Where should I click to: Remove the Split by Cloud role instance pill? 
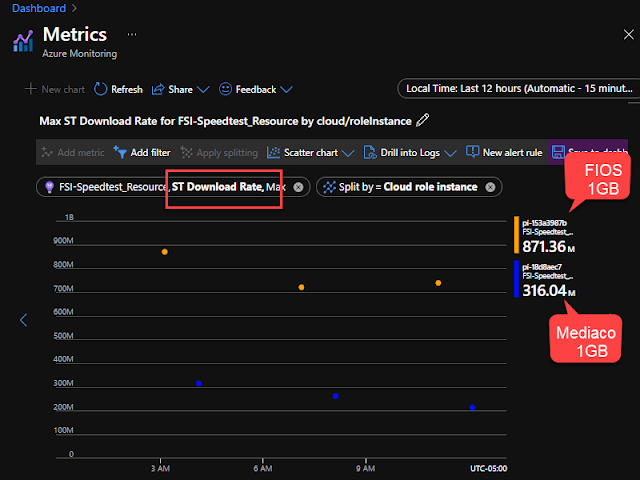tap(490, 187)
